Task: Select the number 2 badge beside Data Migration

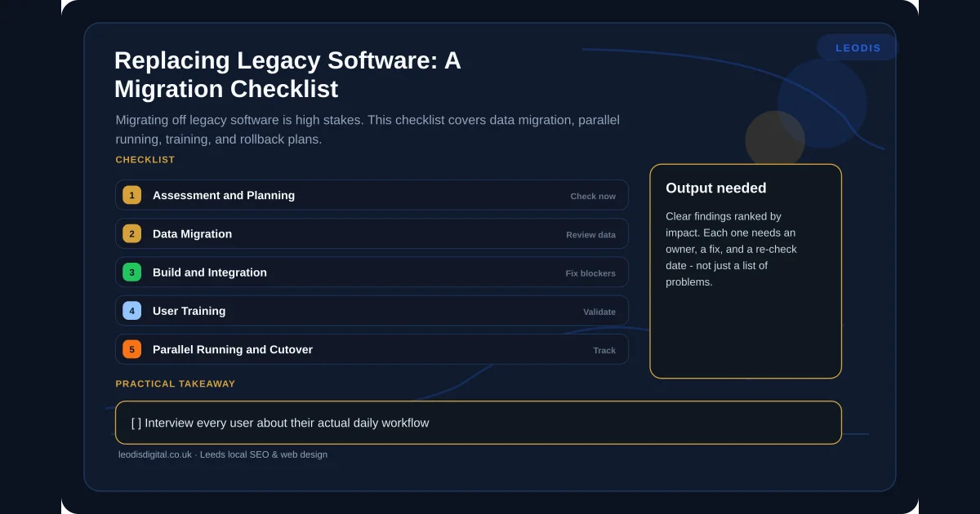Action: click(131, 233)
